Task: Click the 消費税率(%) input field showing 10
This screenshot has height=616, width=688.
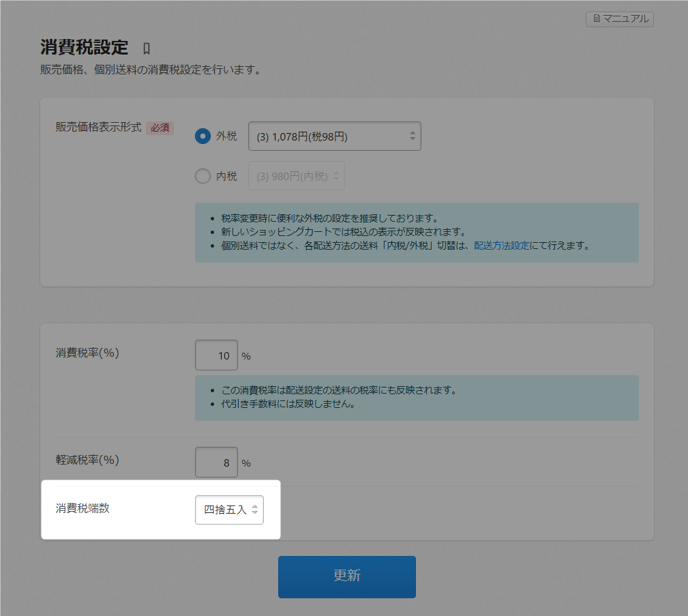Action: (x=216, y=355)
